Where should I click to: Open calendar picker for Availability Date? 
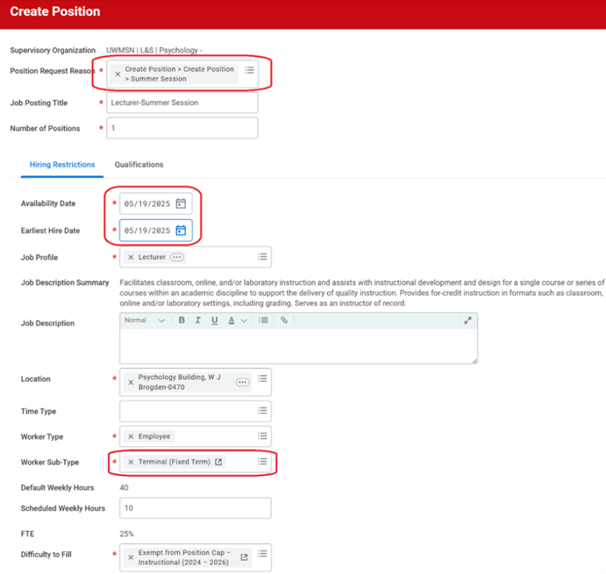tap(181, 204)
